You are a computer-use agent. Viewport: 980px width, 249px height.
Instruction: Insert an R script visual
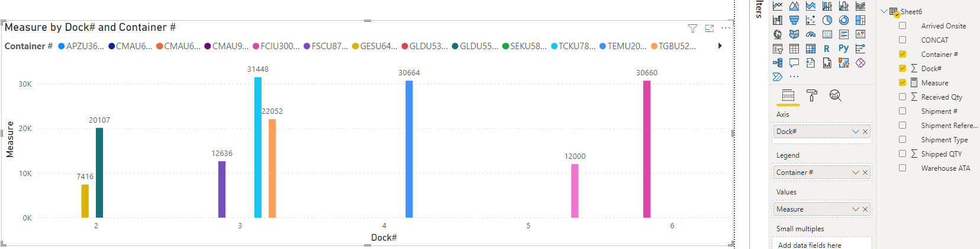tap(827, 49)
